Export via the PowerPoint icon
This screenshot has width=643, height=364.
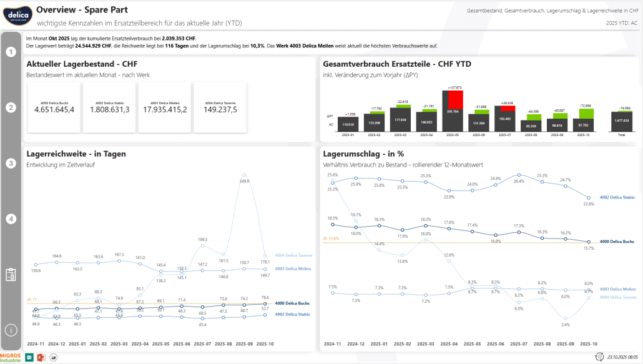[41, 357]
